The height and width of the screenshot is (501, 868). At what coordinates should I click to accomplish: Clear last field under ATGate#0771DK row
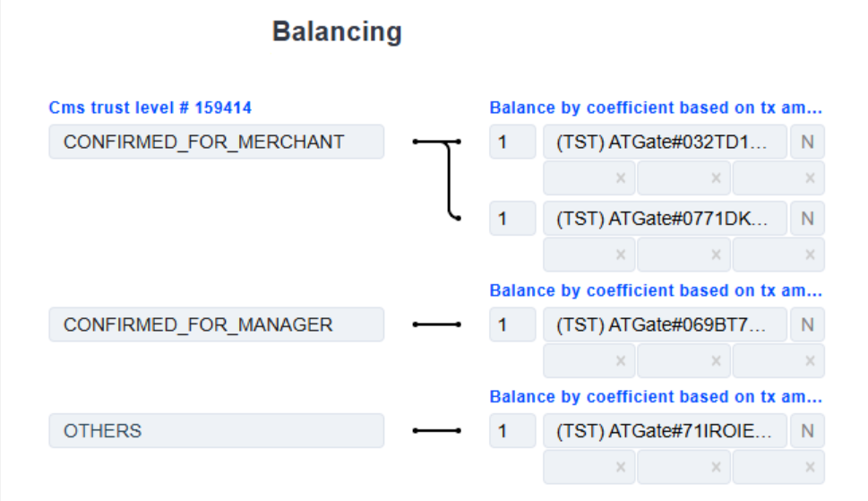[x=810, y=255]
